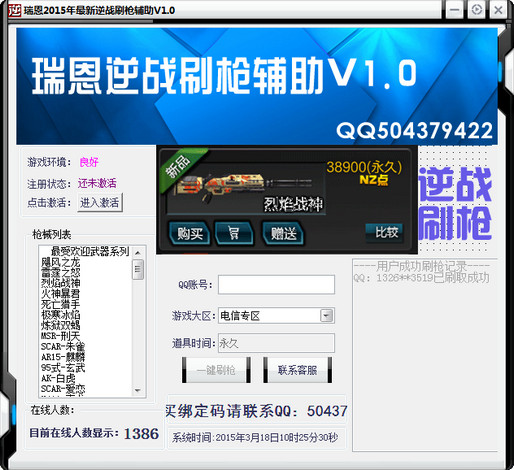Click the purple 逆战刷枪 logo
The width and height of the screenshot is (514, 470).
click(x=455, y=204)
